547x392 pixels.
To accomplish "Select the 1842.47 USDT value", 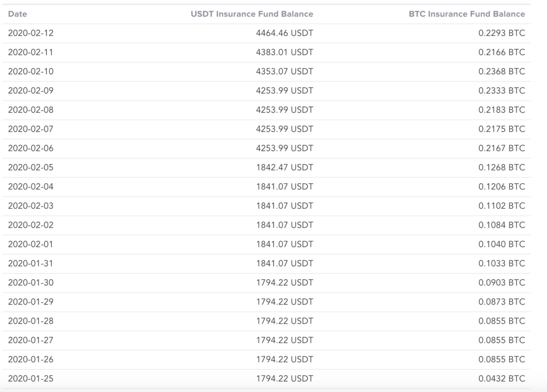I will (x=285, y=167).
